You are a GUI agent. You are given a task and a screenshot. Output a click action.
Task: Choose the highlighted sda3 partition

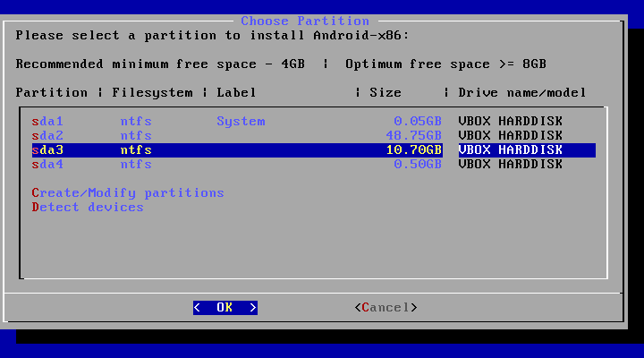click(x=313, y=150)
